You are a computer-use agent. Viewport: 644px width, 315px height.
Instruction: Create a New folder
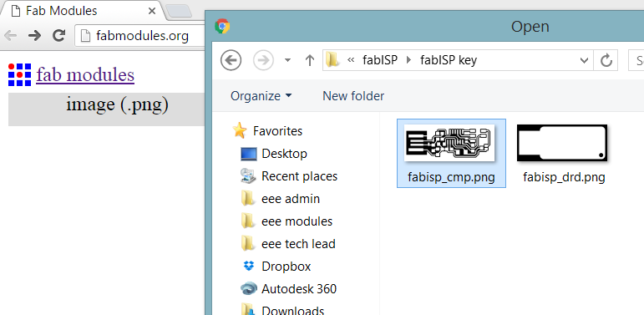point(353,96)
